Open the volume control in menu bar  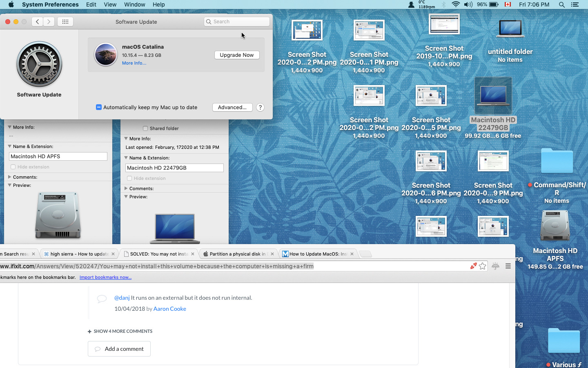pos(468,4)
